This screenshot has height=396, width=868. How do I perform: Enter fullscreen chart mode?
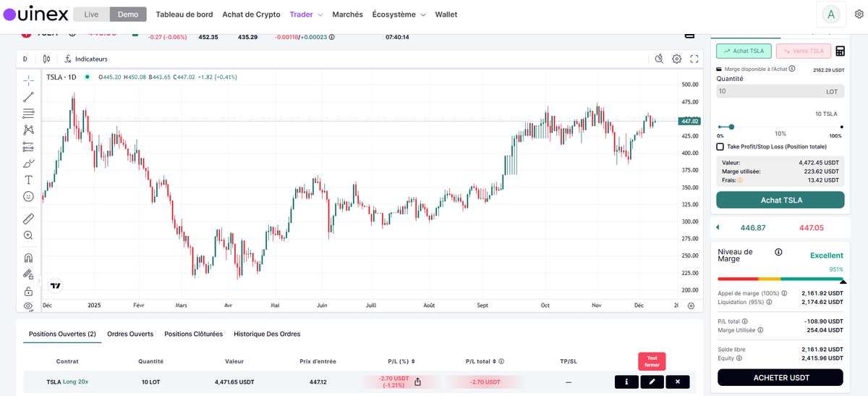(x=694, y=59)
